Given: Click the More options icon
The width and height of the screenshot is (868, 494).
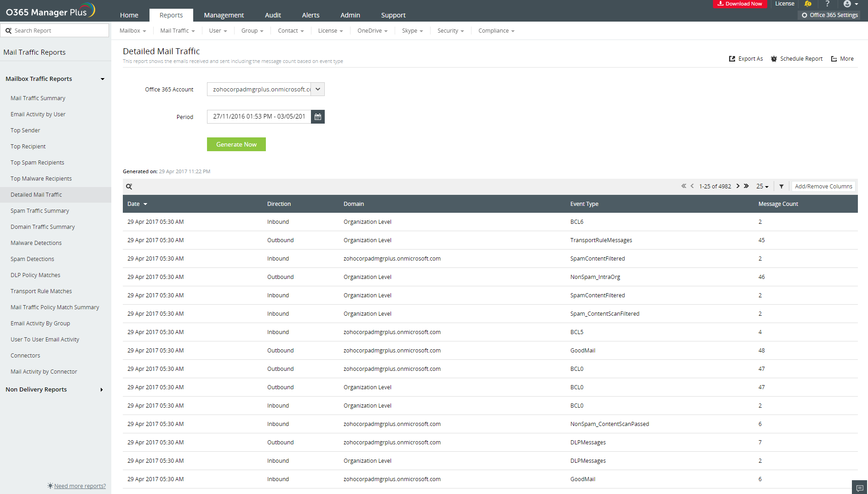Looking at the screenshot, I should pos(834,59).
